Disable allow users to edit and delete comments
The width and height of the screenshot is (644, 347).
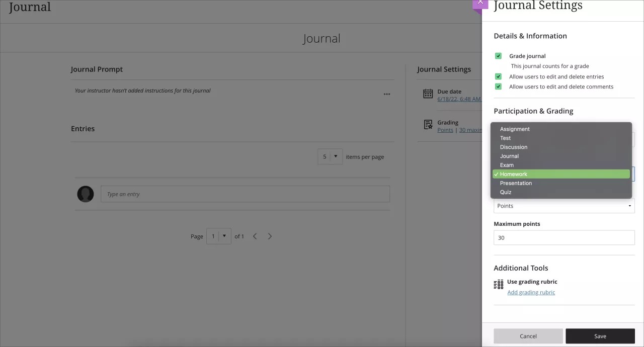[x=498, y=86]
